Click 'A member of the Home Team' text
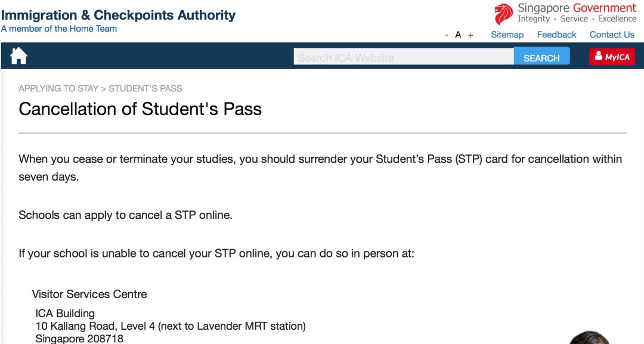The width and height of the screenshot is (644, 344). pos(59,29)
